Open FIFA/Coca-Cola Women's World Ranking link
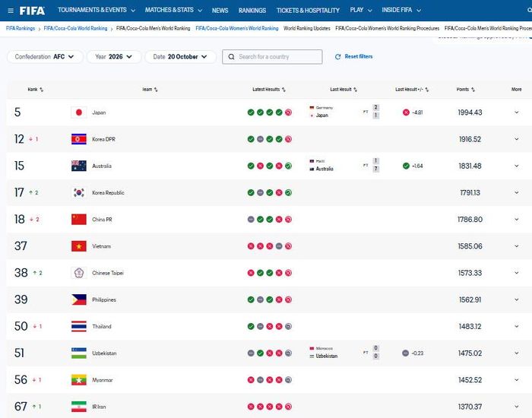 (237, 29)
